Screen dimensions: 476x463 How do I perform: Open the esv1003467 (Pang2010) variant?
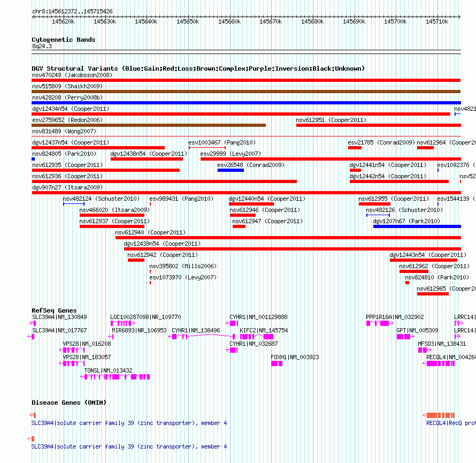pyautogui.click(x=207, y=148)
